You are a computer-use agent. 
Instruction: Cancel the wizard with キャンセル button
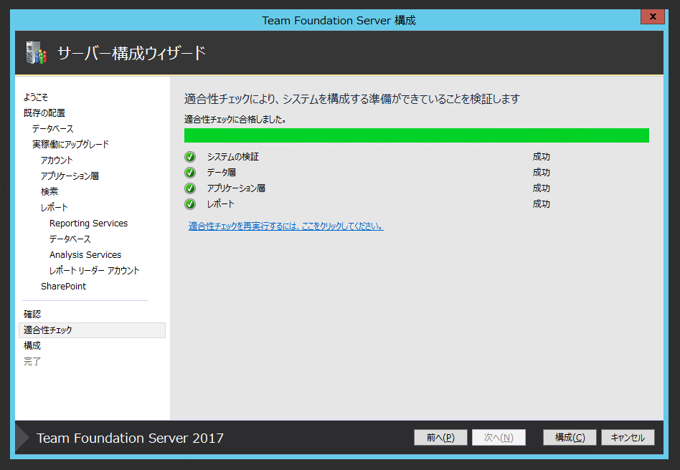(x=628, y=437)
